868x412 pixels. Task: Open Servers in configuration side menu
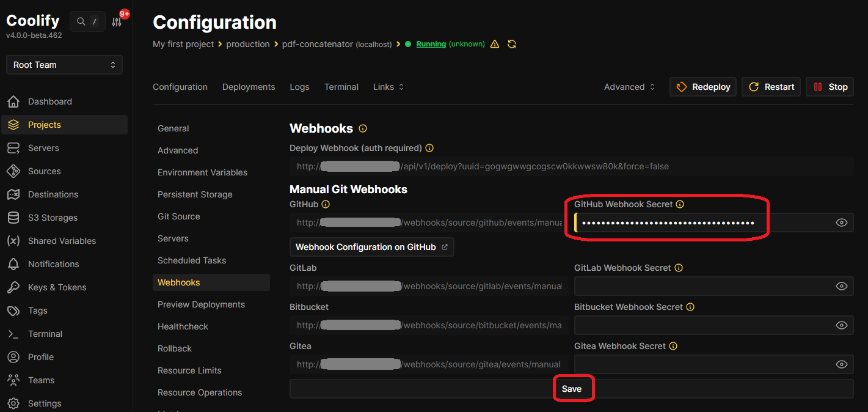pos(211,238)
